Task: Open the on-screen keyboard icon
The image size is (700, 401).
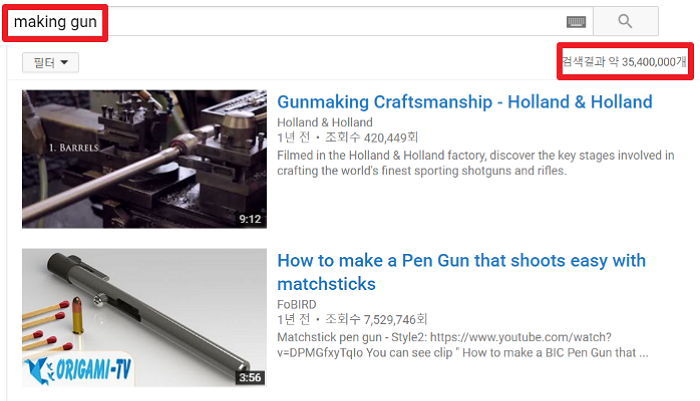Action: 576,21
